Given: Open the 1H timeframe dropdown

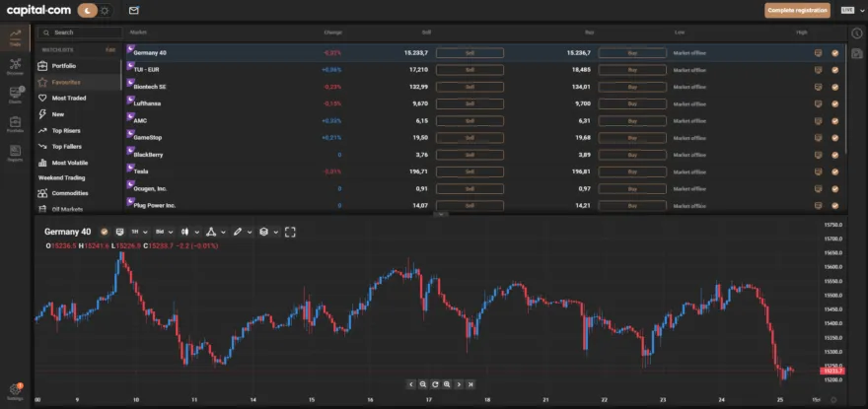Looking at the screenshot, I should 136,232.
